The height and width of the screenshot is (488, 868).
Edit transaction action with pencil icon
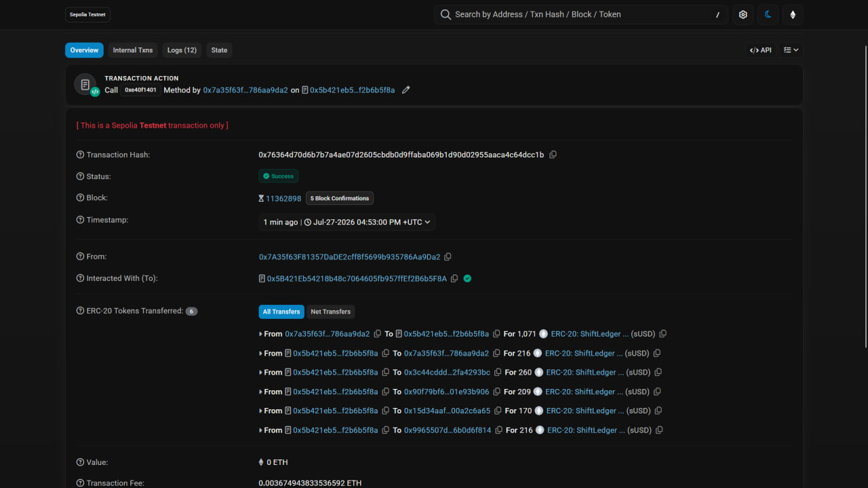coord(406,90)
